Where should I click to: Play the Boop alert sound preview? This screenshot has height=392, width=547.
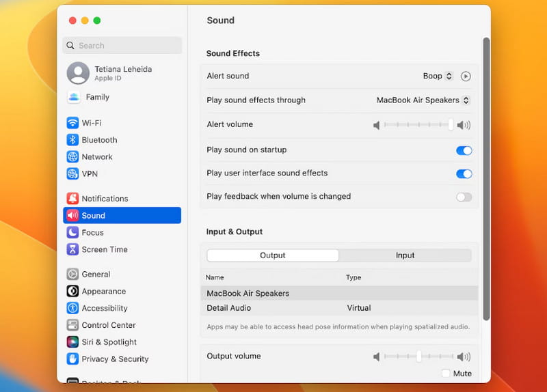(466, 76)
